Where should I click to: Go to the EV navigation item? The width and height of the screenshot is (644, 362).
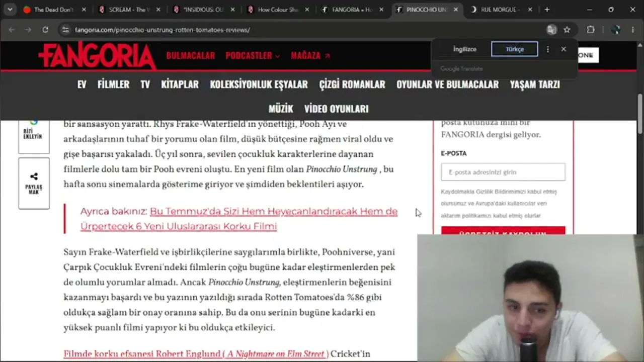click(82, 84)
